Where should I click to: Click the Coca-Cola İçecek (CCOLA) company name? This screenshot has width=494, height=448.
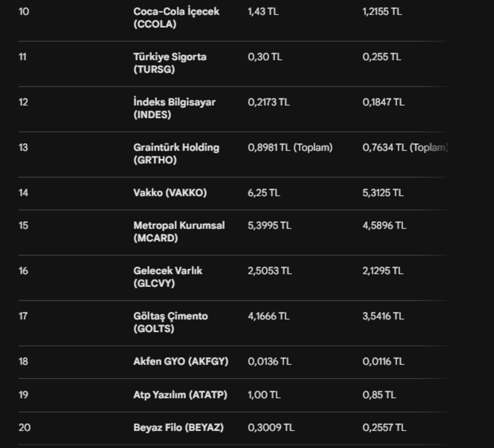click(x=176, y=18)
